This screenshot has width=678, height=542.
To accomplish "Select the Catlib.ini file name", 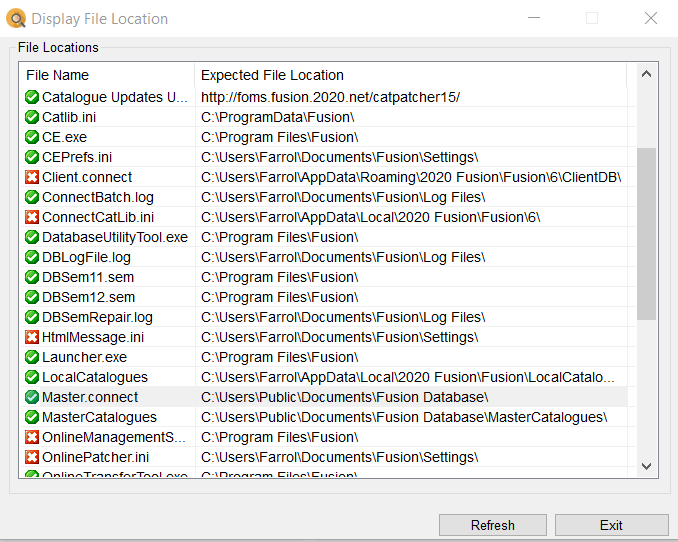I will pos(69,117).
